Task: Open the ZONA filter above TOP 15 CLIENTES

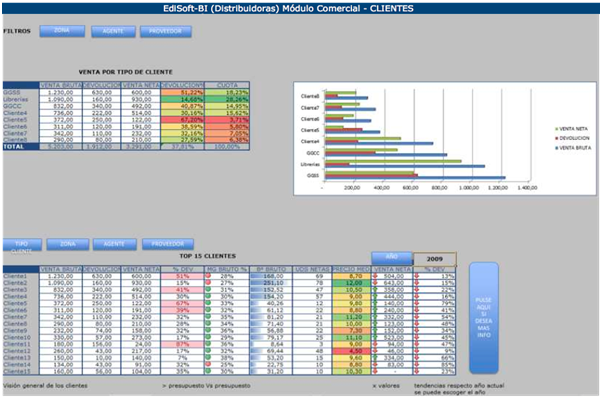Action: (68, 244)
